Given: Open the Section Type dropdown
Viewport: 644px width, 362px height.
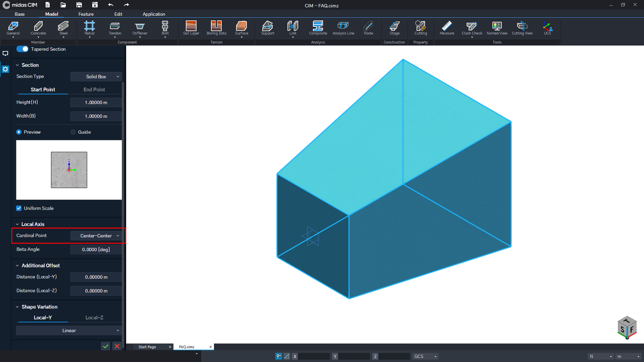Looking at the screenshot, I should (96, 76).
